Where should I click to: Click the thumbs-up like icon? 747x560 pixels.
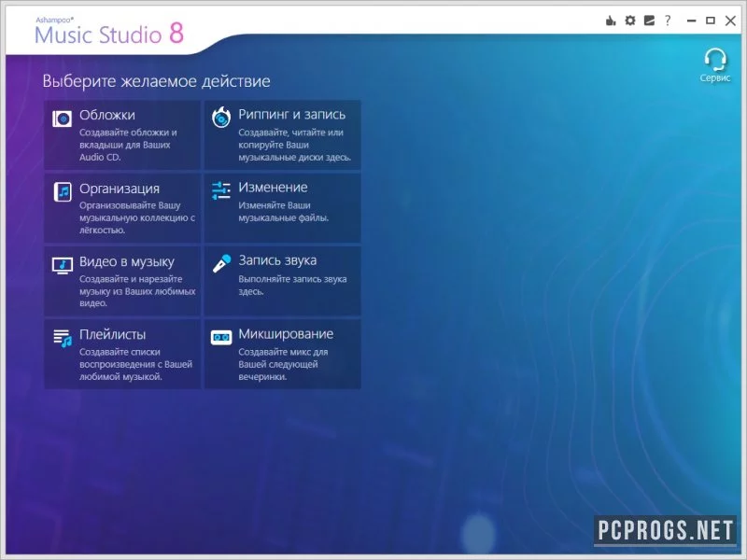pyautogui.click(x=611, y=21)
